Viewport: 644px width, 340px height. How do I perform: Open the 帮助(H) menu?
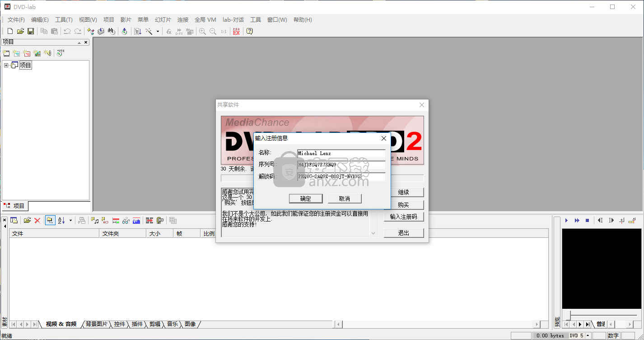303,19
